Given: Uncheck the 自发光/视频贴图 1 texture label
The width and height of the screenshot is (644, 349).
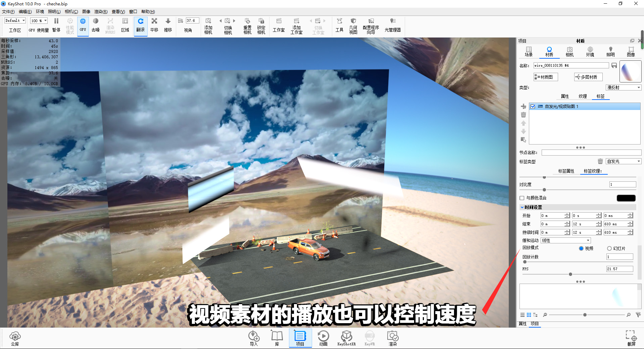Looking at the screenshot, I should 533,106.
